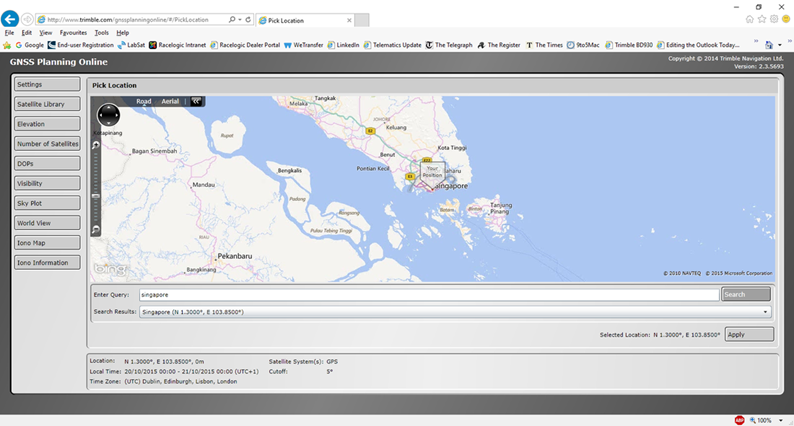Select the Pick Location browser tab
794x426 pixels.
(x=305, y=20)
